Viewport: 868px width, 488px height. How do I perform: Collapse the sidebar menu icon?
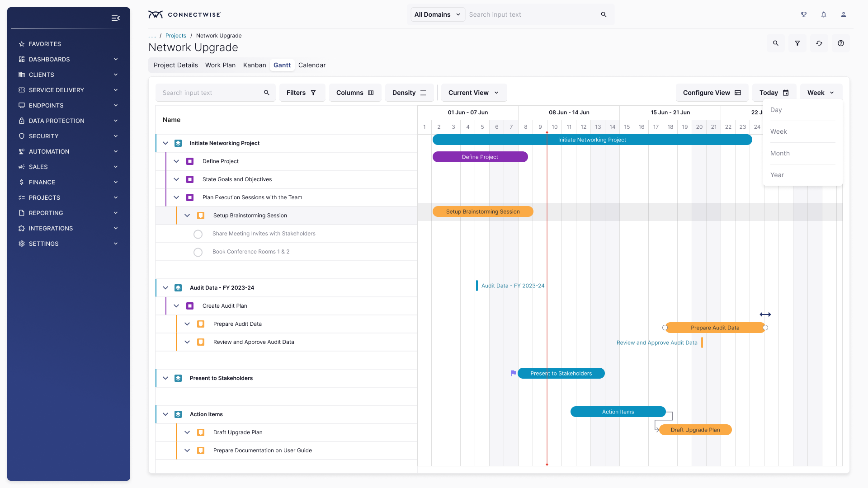116,18
